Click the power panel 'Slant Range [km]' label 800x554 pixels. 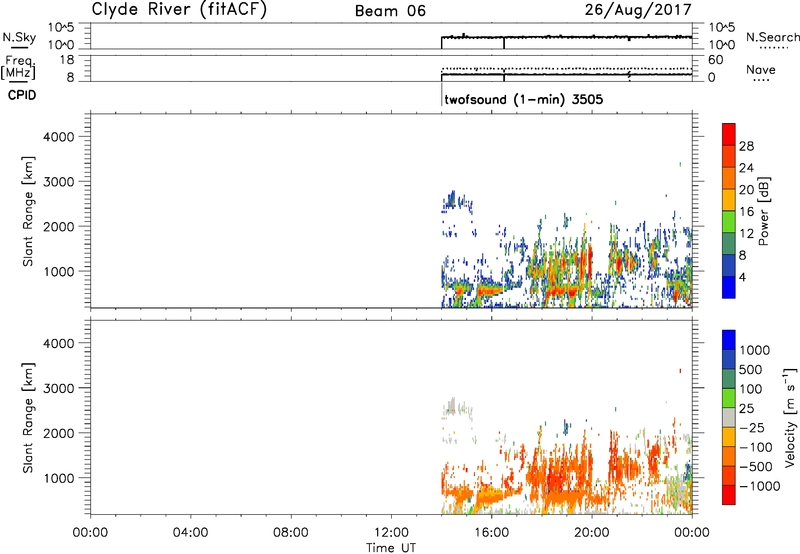(x=28, y=211)
